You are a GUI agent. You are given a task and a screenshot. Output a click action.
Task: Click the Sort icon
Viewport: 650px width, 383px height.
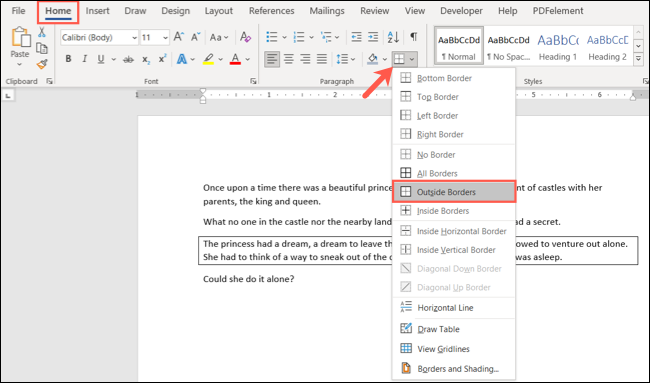[393, 37]
